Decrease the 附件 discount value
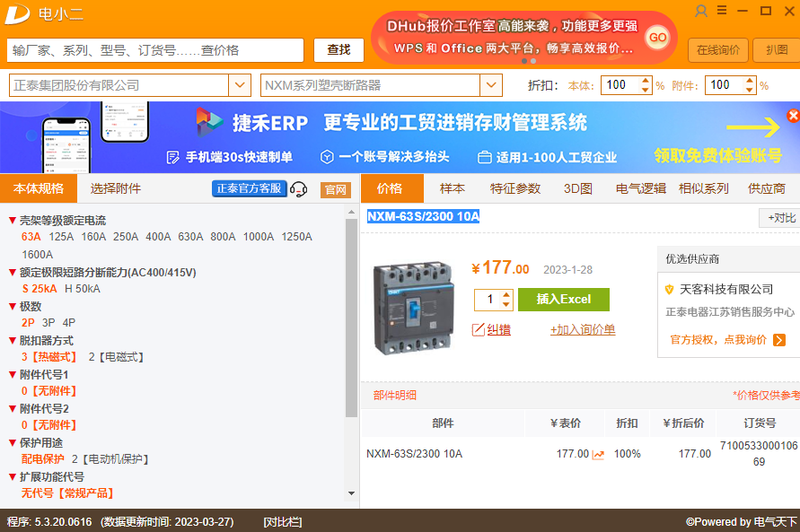Viewport: 800px width, 532px height. 750,89
